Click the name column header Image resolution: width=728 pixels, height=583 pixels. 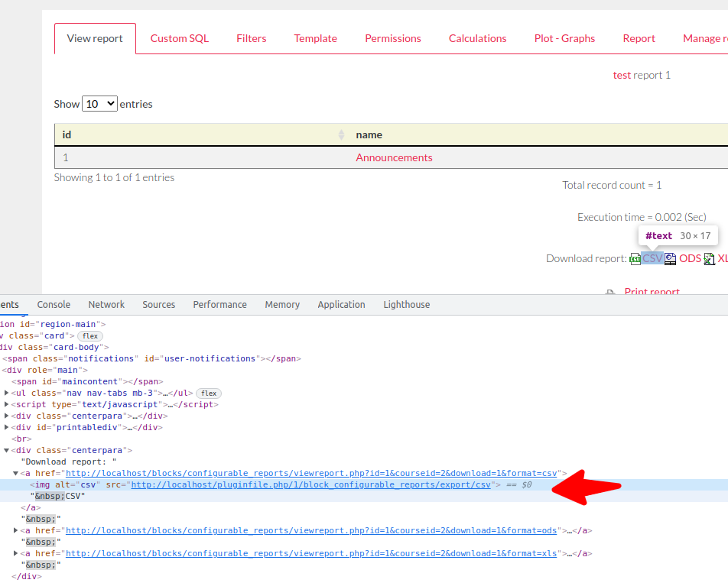[x=369, y=135]
